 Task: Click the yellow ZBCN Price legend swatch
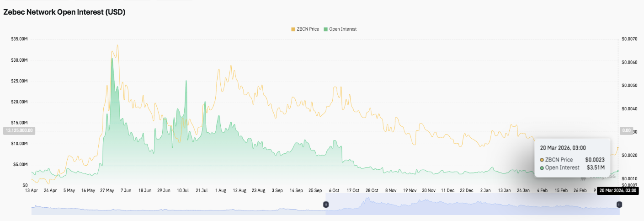pos(293,29)
